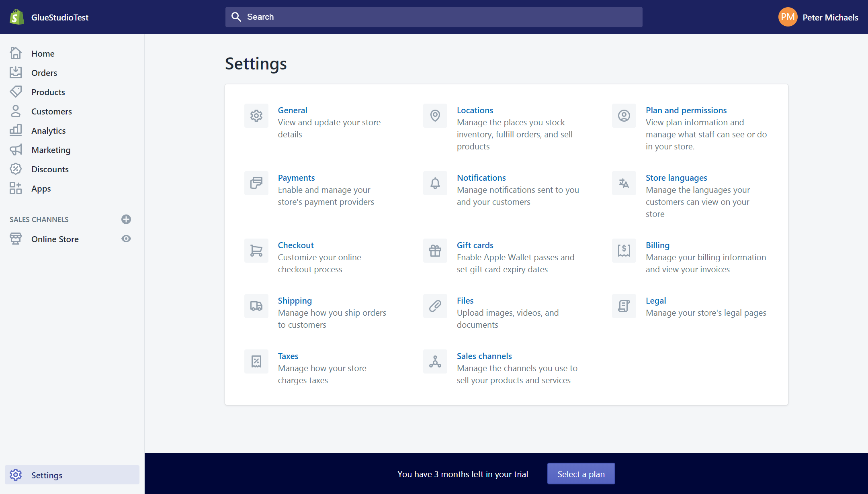This screenshot has width=868, height=494.
Task: Open Peter Michaels account menu
Action: click(818, 17)
